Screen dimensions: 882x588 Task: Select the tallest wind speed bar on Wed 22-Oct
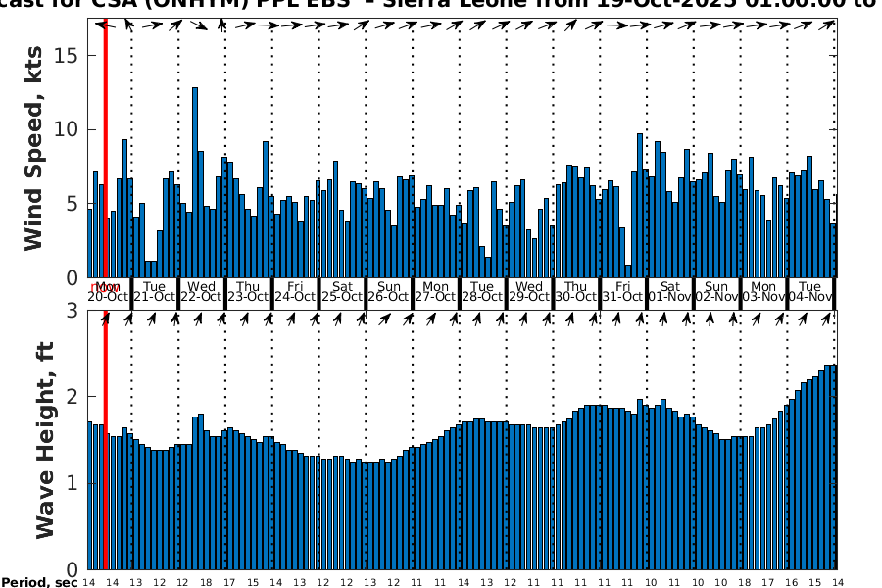(x=195, y=182)
